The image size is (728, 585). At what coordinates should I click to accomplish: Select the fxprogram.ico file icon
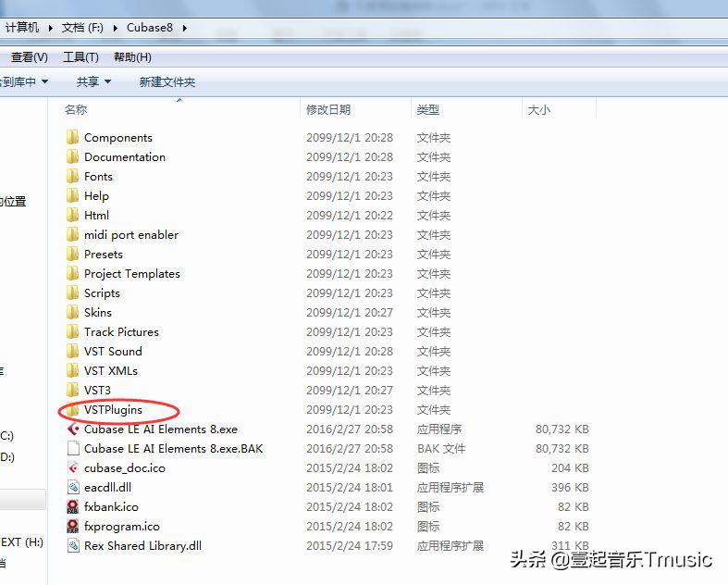[x=73, y=527]
